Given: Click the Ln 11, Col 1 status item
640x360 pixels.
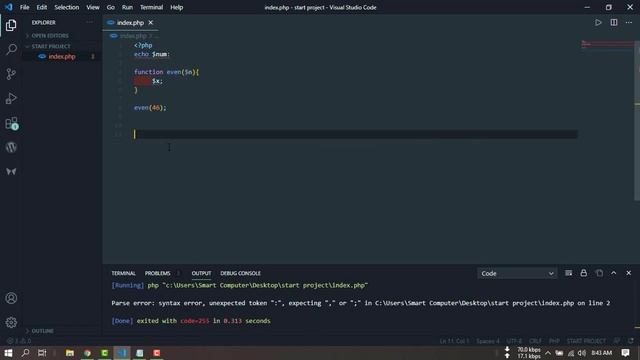Looking at the screenshot, I should (454, 341).
